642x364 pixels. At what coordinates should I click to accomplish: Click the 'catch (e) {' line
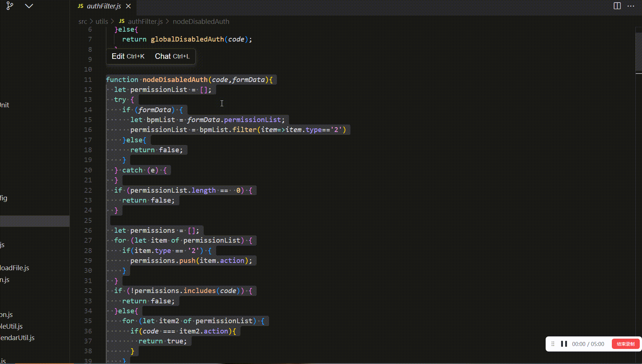(140, 170)
